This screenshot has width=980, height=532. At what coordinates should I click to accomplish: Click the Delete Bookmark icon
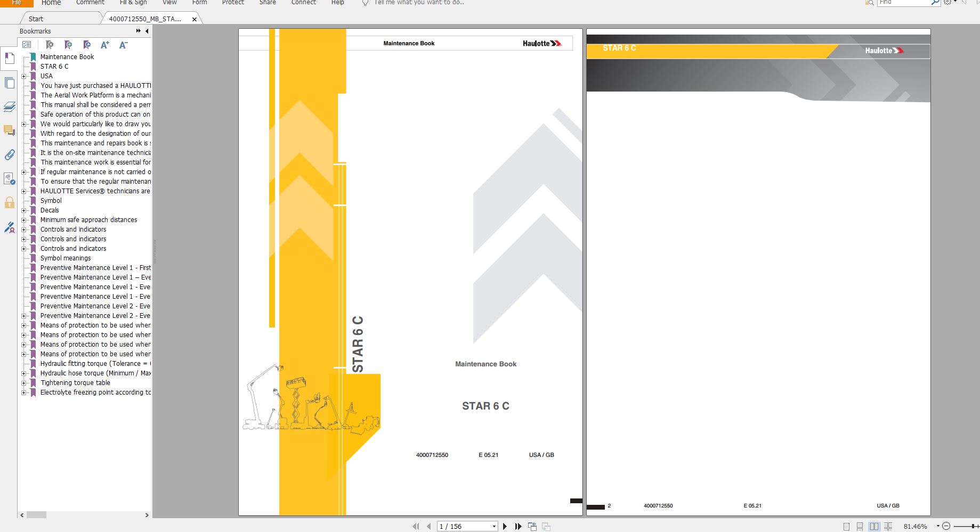(50, 45)
